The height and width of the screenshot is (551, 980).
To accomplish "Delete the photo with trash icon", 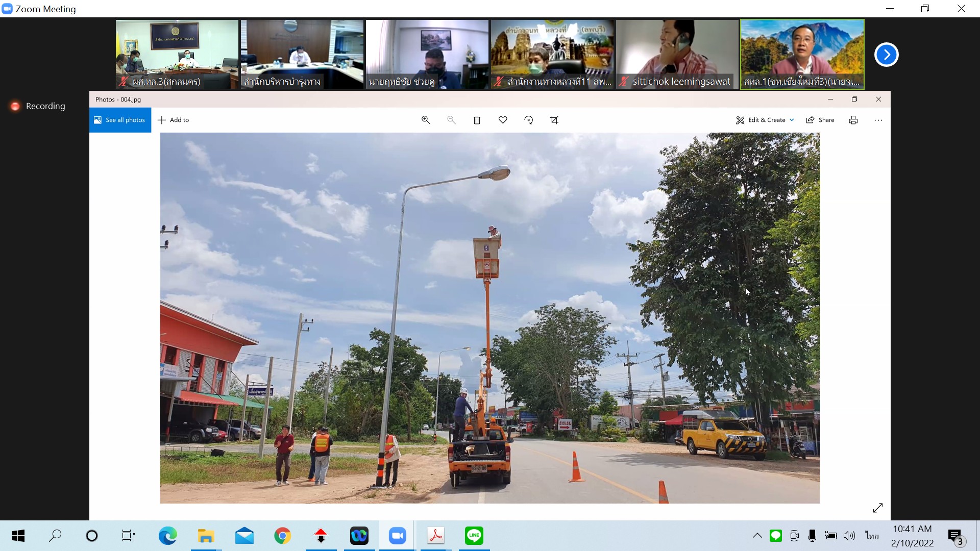I will pyautogui.click(x=477, y=120).
